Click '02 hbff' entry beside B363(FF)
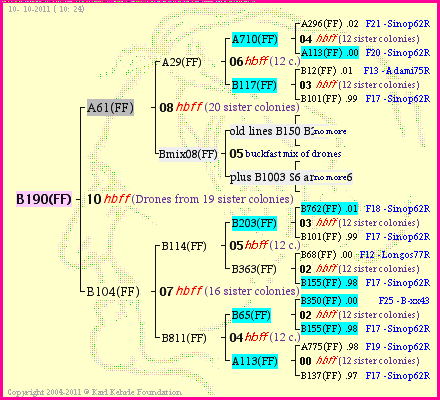Screen dimensions: 440x400 tap(359, 269)
